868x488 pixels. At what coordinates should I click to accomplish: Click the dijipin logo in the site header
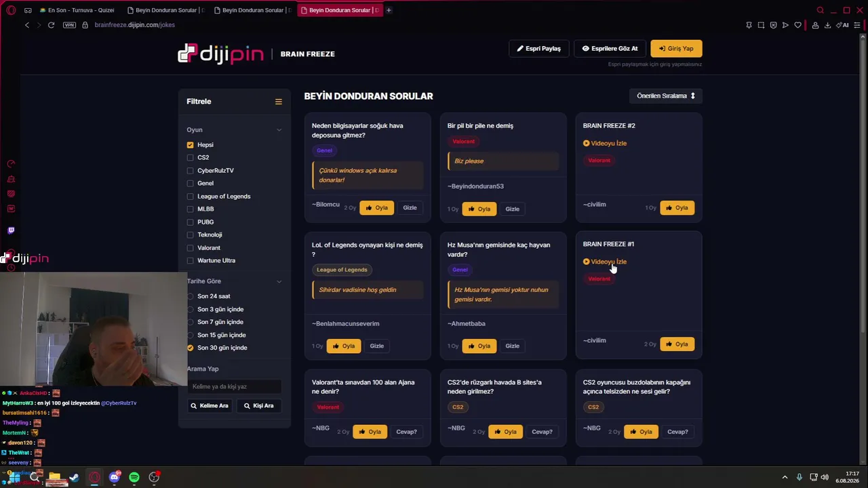click(x=220, y=54)
